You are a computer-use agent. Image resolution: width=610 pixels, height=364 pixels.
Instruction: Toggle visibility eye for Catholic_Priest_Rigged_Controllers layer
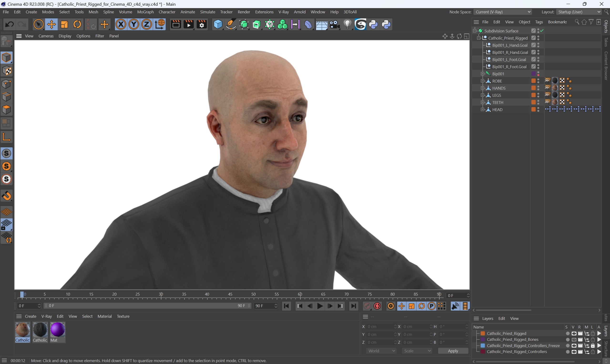point(574,352)
